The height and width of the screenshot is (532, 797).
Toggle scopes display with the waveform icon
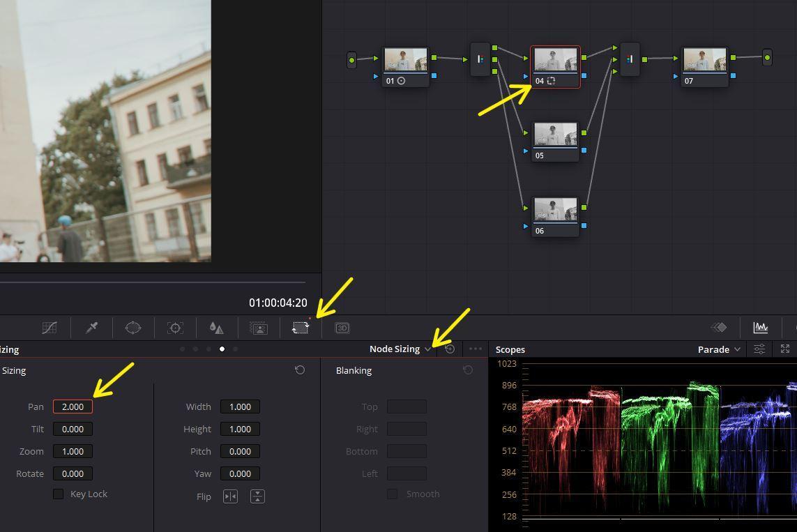click(x=761, y=327)
